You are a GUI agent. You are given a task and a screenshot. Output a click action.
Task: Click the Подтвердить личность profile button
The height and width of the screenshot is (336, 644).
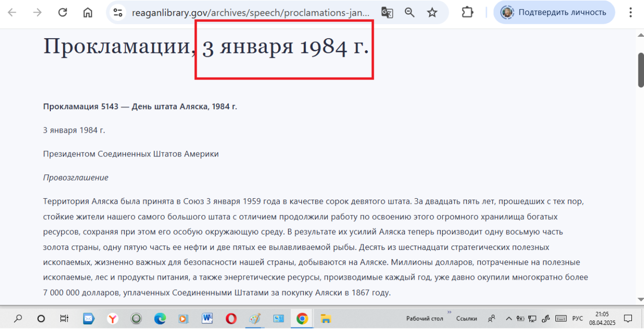554,13
